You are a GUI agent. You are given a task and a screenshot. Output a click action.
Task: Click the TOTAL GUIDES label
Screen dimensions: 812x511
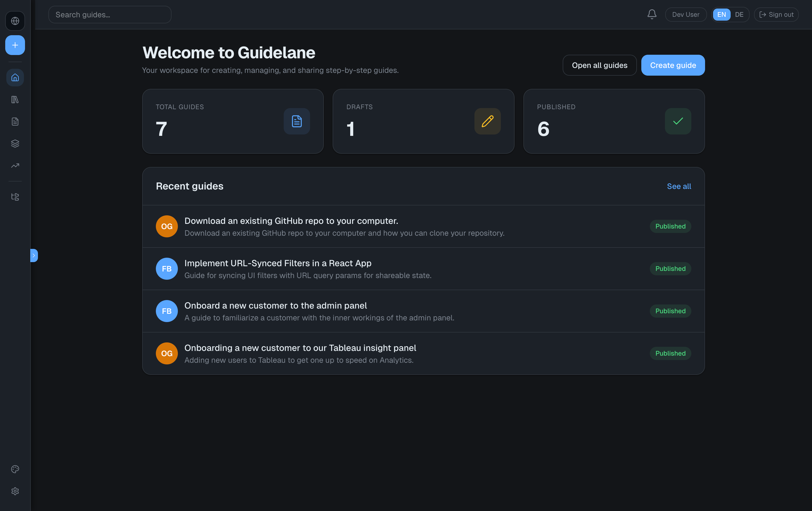(x=180, y=107)
